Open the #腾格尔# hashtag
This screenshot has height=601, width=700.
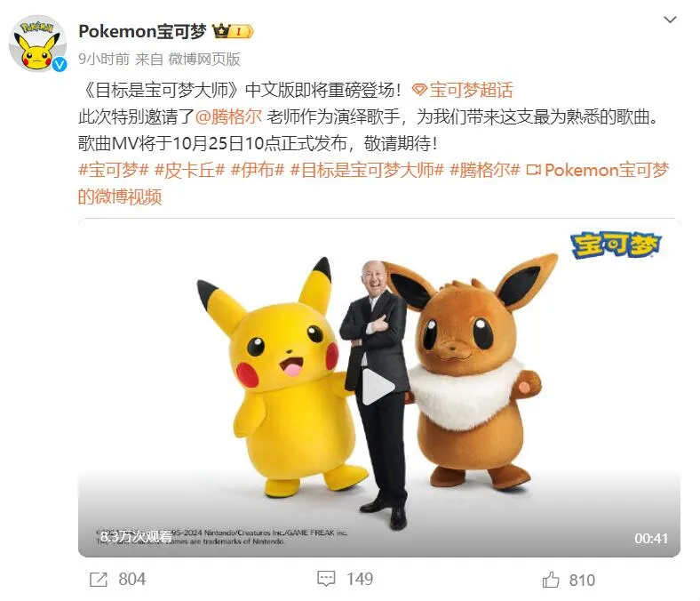pos(485,170)
